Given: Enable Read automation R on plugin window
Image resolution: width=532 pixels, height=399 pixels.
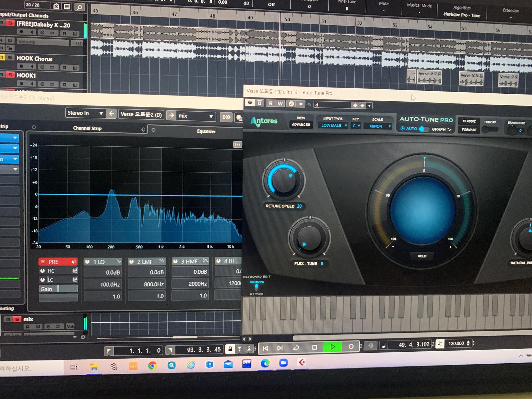Looking at the screenshot, I should [x=271, y=103].
